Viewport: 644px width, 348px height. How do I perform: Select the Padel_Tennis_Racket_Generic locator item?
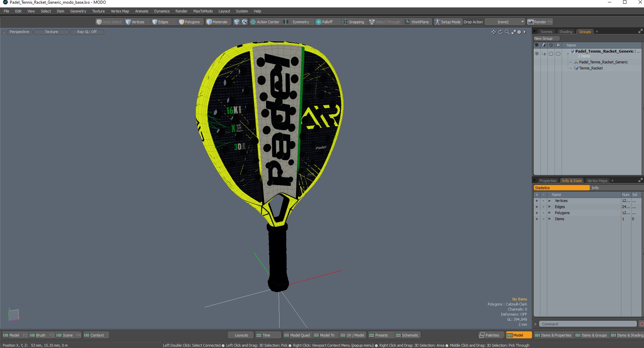(x=603, y=62)
